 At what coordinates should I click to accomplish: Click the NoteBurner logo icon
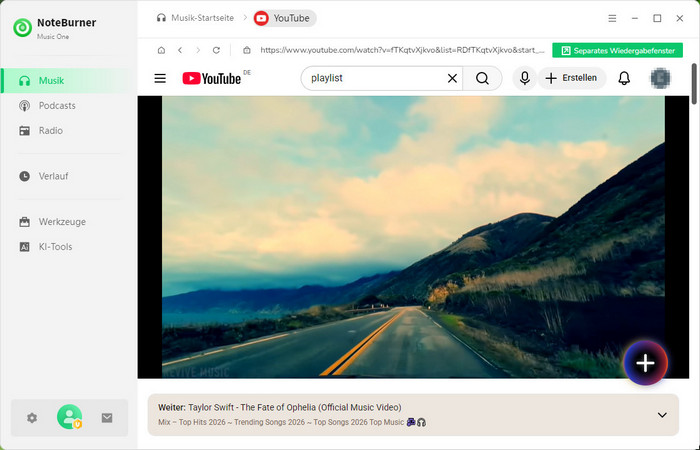(x=22, y=28)
